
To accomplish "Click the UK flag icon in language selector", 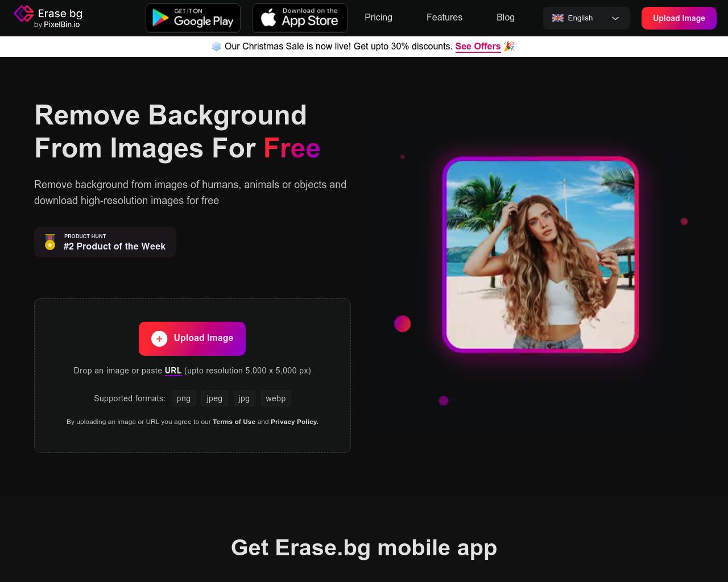I will (558, 18).
